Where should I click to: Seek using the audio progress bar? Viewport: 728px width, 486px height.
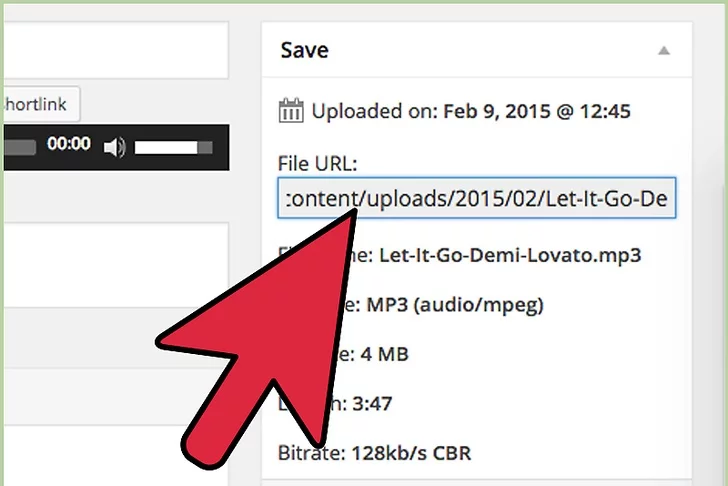(20, 147)
